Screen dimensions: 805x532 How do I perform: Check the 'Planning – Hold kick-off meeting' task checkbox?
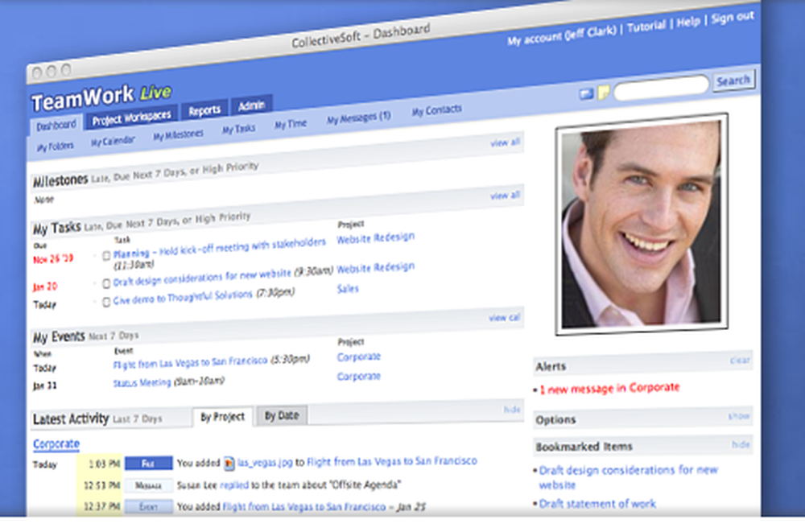[106, 256]
